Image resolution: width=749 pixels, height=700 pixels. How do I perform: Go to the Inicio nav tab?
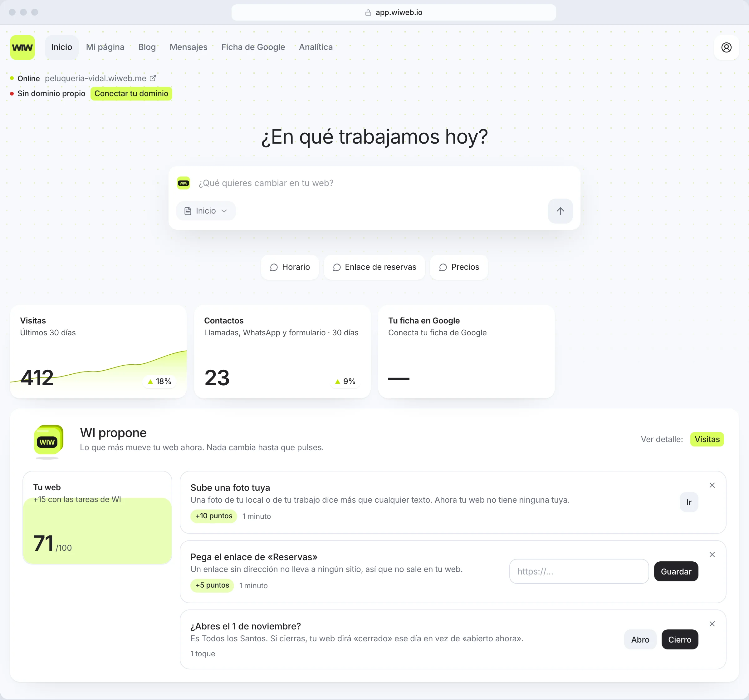61,47
